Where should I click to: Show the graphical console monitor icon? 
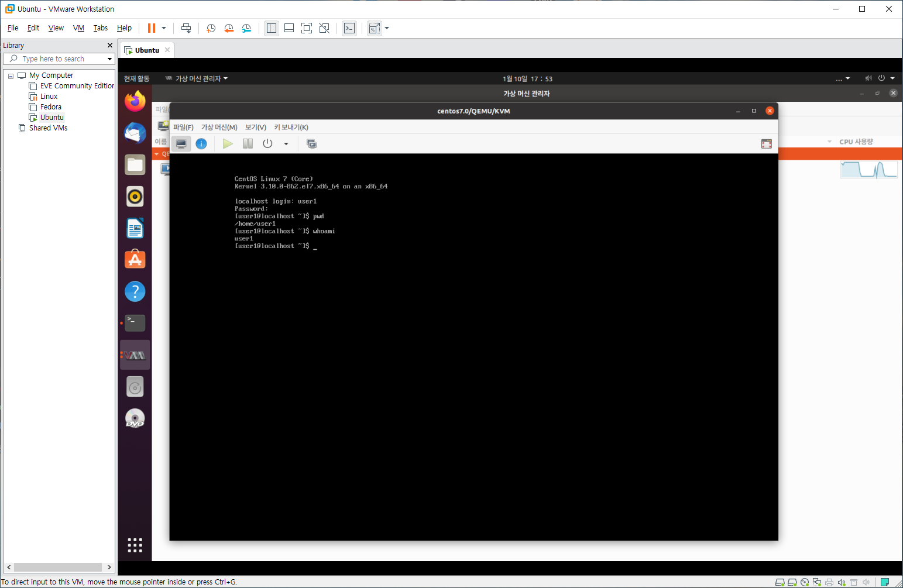181,144
